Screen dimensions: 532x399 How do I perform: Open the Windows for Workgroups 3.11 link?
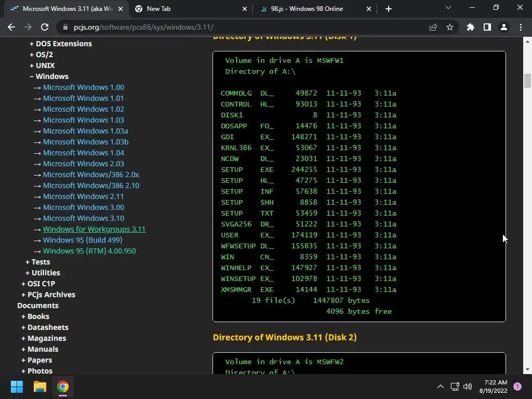pos(94,229)
